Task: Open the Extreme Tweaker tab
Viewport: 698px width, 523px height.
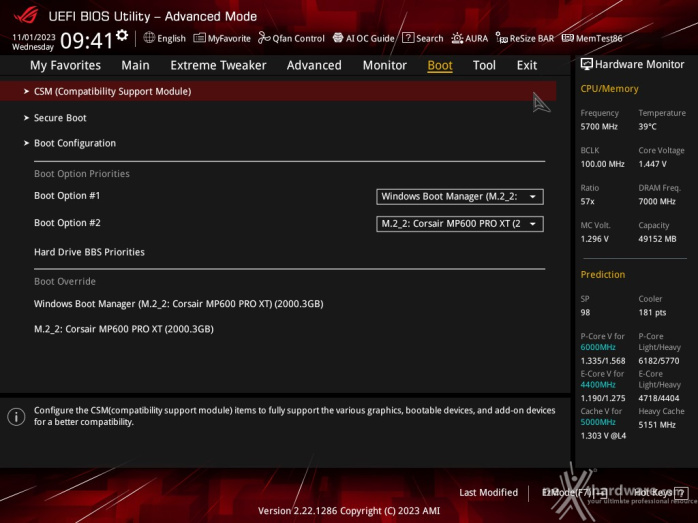Action: (x=218, y=65)
